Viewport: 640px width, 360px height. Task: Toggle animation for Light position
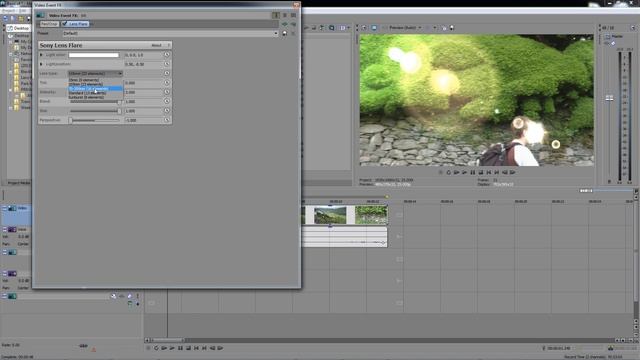(167, 64)
